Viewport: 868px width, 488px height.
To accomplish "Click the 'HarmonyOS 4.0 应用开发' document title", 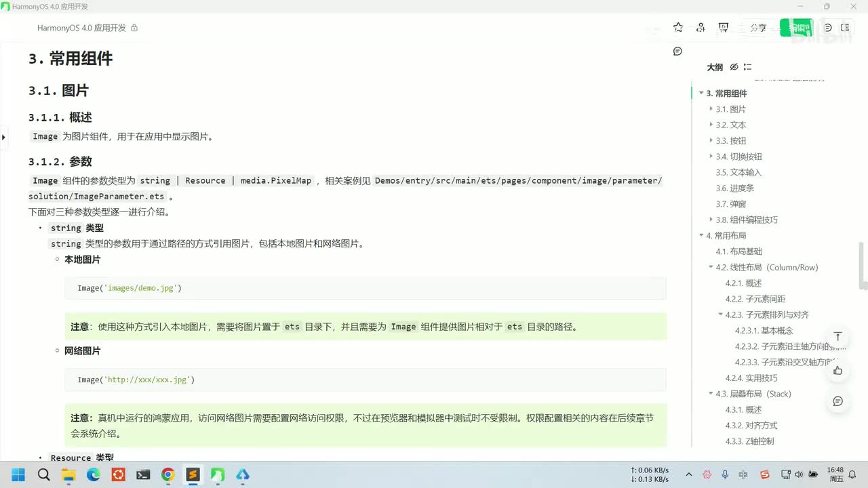I will (x=81, y=28).
